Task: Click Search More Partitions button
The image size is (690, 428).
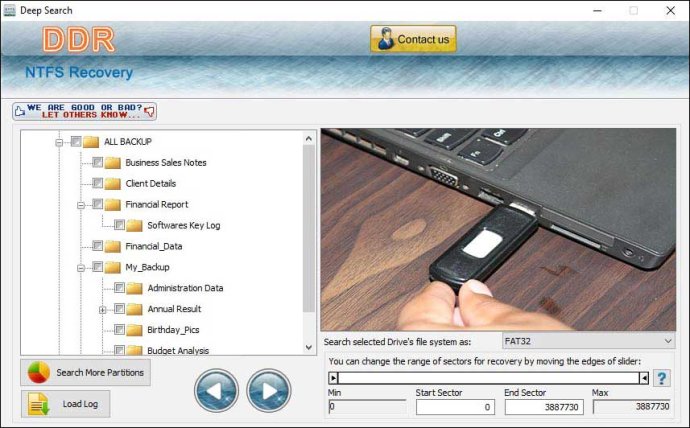Action: pos(85,373)
